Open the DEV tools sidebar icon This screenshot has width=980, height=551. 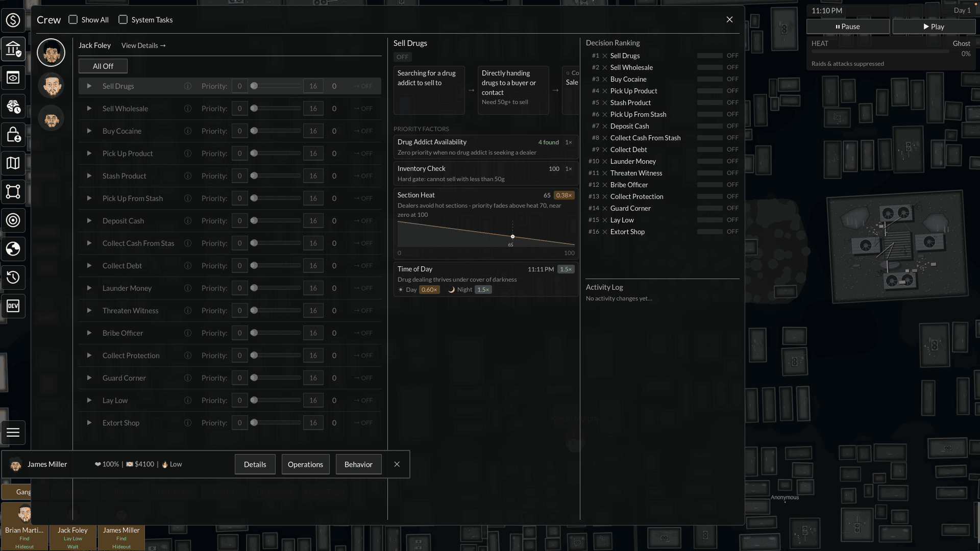(13, 306)
